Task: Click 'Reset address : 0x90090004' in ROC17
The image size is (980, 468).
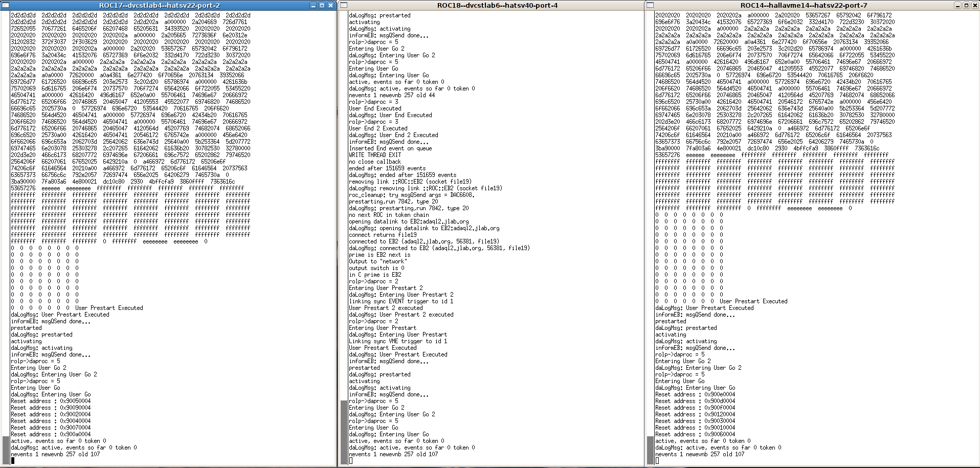Action: click(x=51, y=408)
